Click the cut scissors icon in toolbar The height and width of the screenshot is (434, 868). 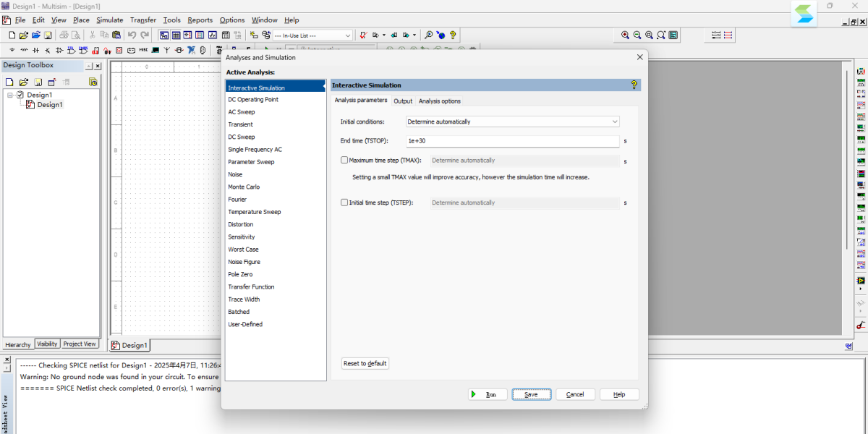click(93, 35)
